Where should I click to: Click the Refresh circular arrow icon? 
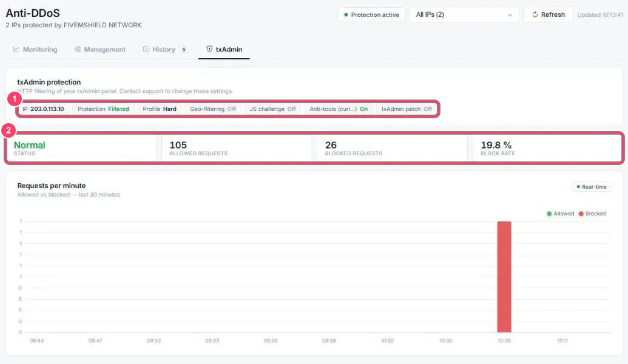tap(535, 15)
